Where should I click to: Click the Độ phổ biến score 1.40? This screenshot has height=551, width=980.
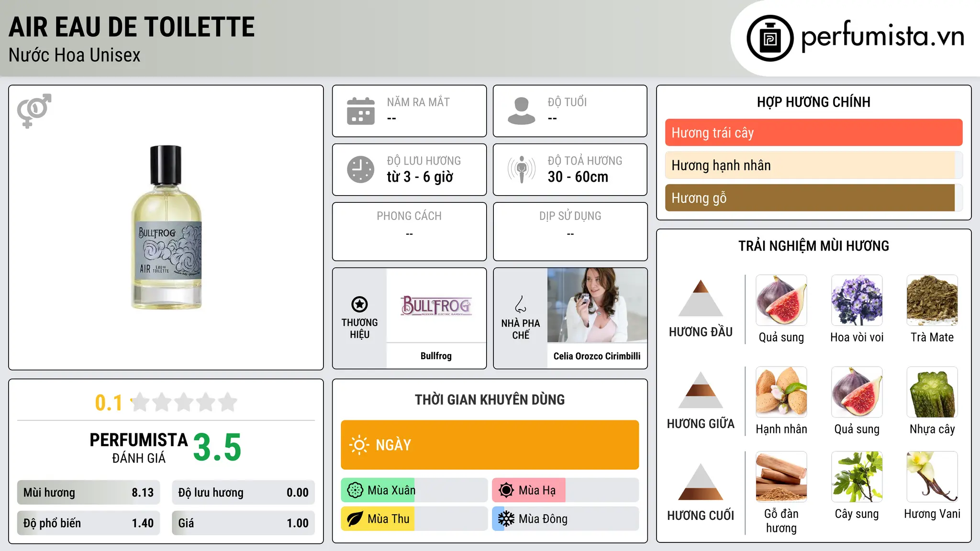89,523
